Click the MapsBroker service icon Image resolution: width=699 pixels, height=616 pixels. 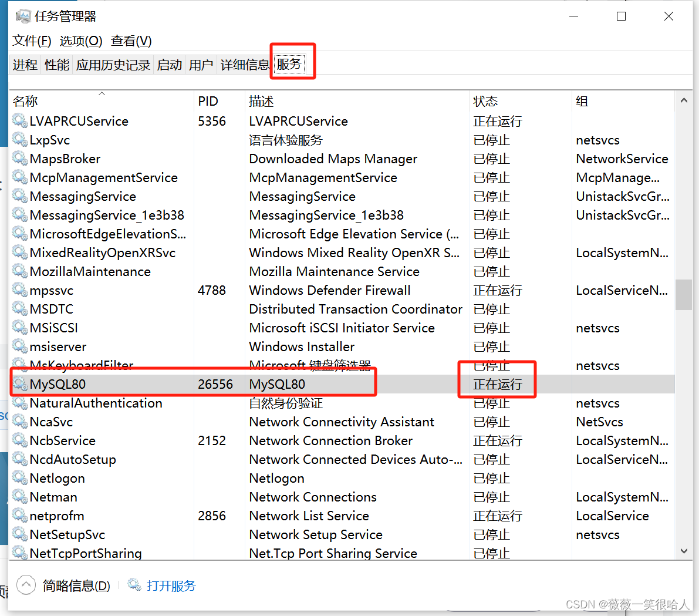coord(19,159)
